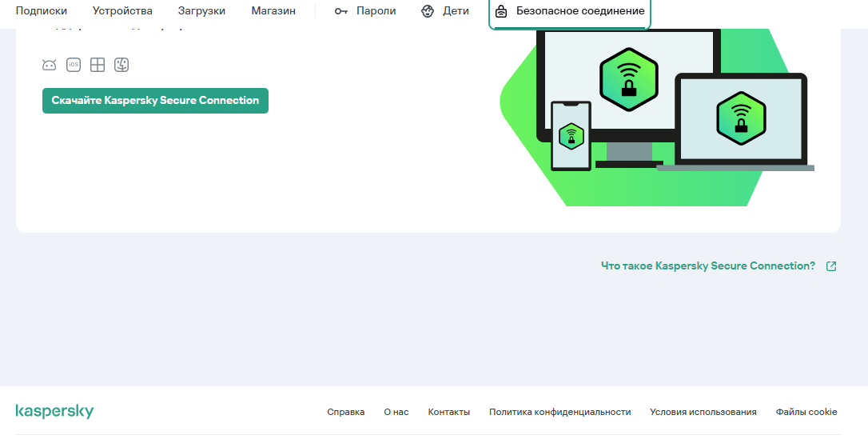Click the VPN devices illustration
This screenshot has width=868, height=443.
click(657, 118)
